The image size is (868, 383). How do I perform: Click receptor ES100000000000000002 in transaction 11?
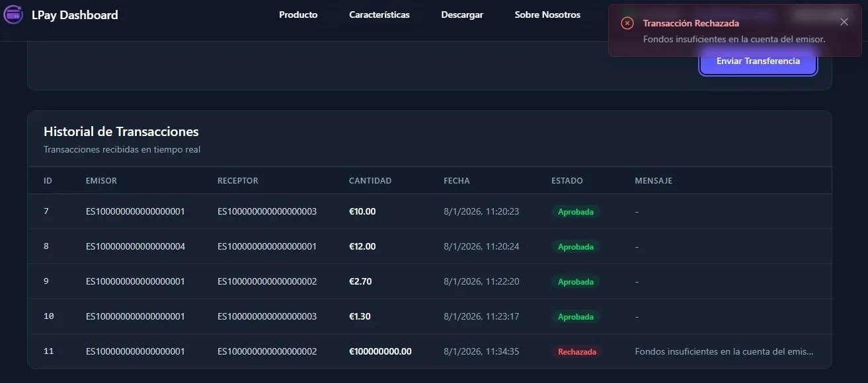point(267,351)
